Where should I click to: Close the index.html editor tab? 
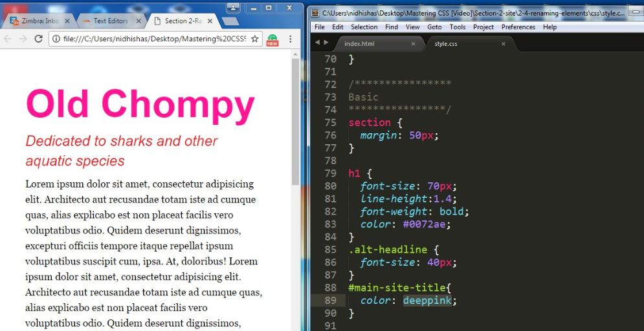[x=413, y=44]
